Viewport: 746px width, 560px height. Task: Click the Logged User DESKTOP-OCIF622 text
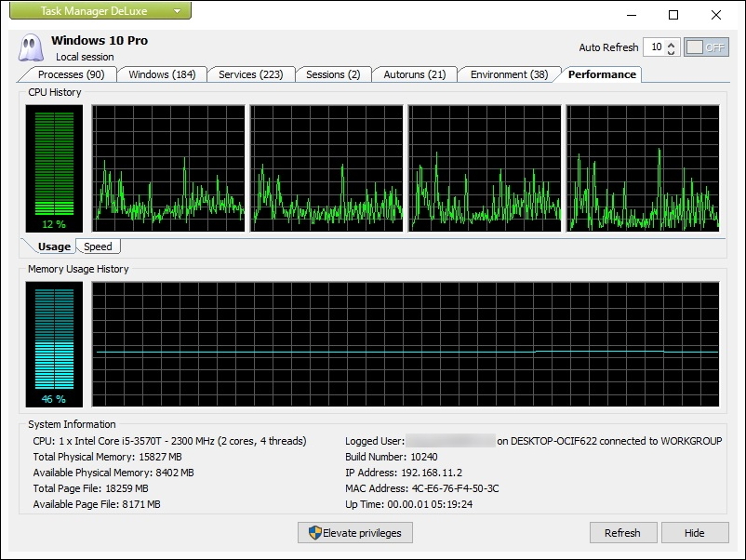[x=533, y=441]
